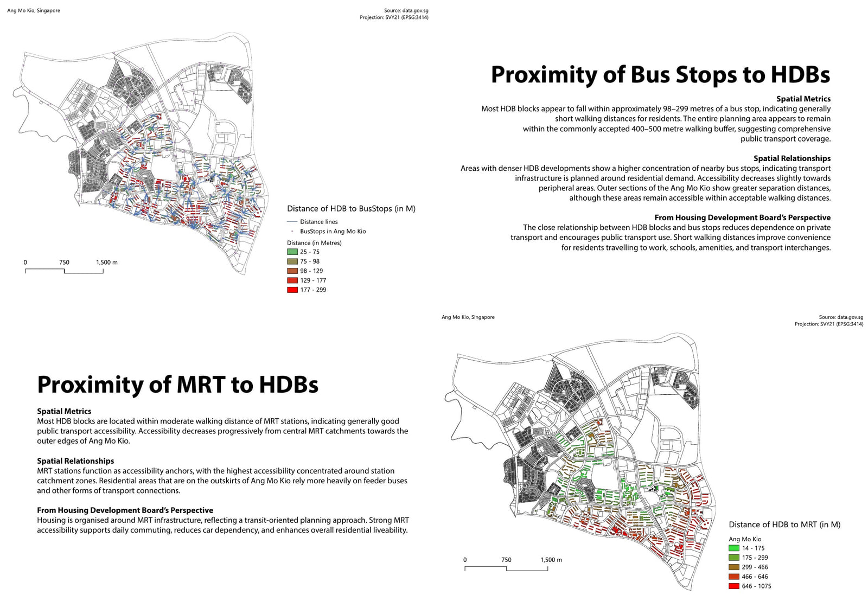Screen dimensions: 868x614
Task: Click the green 14 - 175 MRT swatch
Action: pos(734,548)
